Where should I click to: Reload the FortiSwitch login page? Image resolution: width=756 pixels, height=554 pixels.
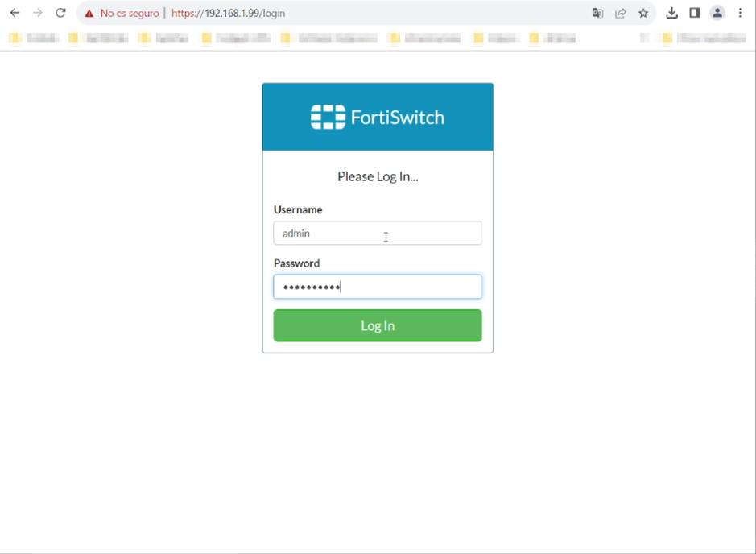60,13
